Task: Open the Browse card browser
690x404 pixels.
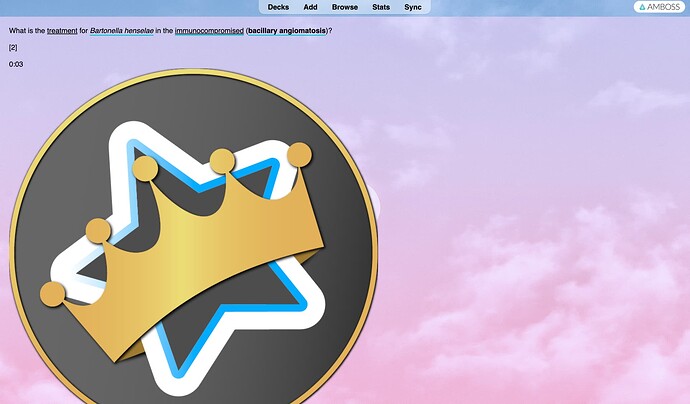Action: tap(345, 7)
